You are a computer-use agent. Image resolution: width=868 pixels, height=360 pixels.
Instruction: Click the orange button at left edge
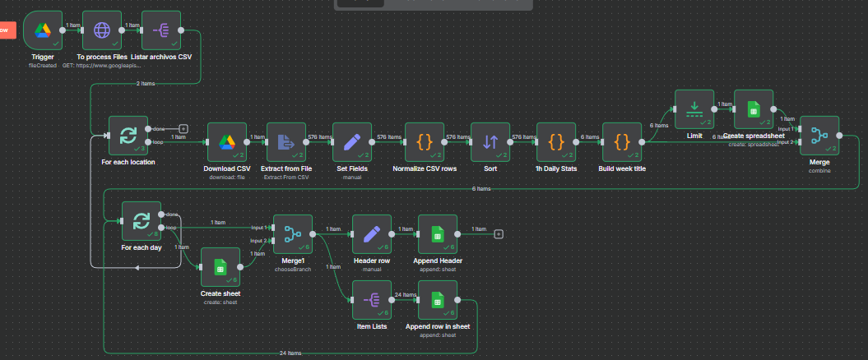7,30
